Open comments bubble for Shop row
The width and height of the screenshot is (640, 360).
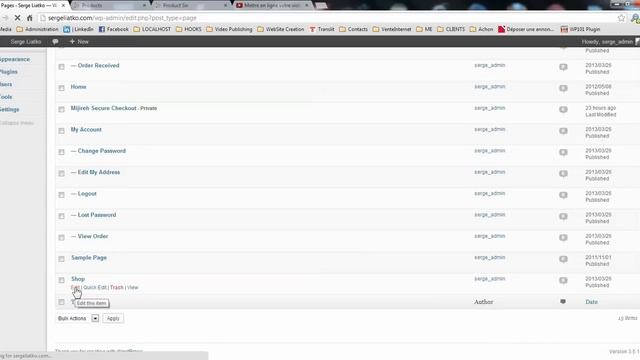[563, 280]
